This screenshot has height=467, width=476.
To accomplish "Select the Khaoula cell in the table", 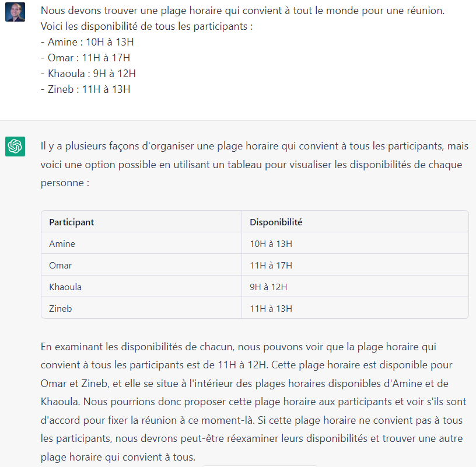I will pyautogui.click(x=65, y=287).
